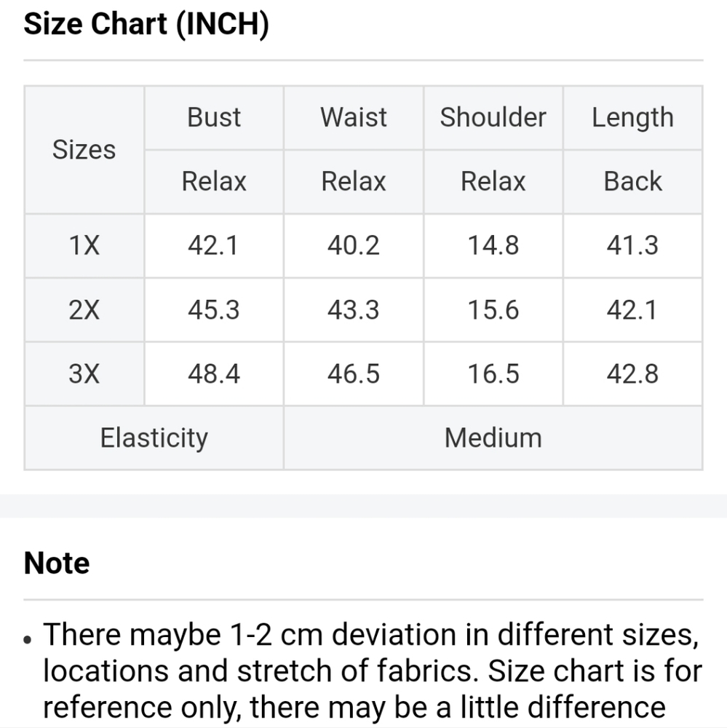Image resolution: width=727 pixels, height=728 pixels.
Task: Click the Elasticity row label
Action: point(154,438)
